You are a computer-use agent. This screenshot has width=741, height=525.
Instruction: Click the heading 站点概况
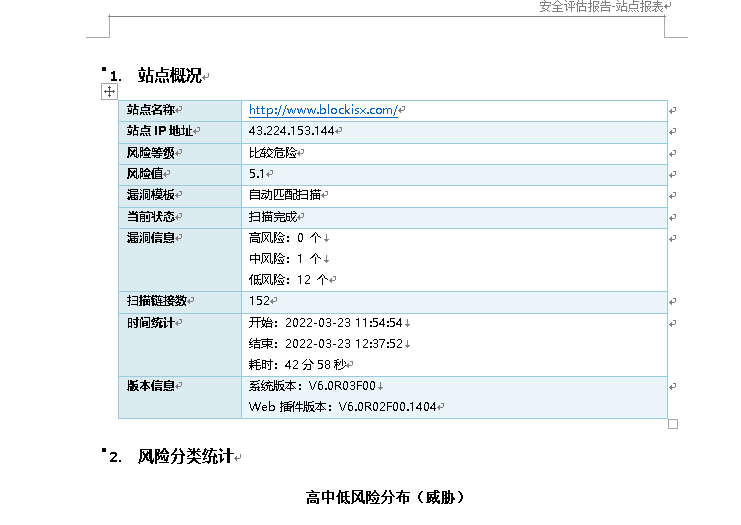(x=170, y=76)
